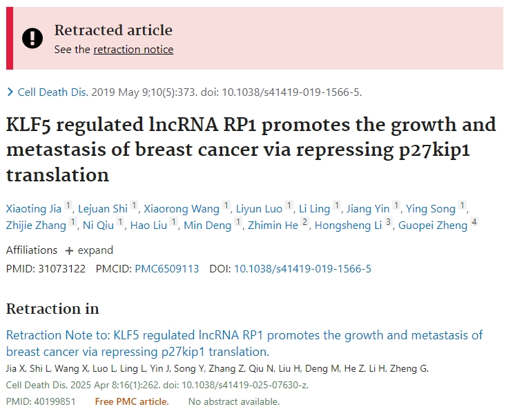
Task: Select author Zhijie Zhang
Action: click(36, 226)
